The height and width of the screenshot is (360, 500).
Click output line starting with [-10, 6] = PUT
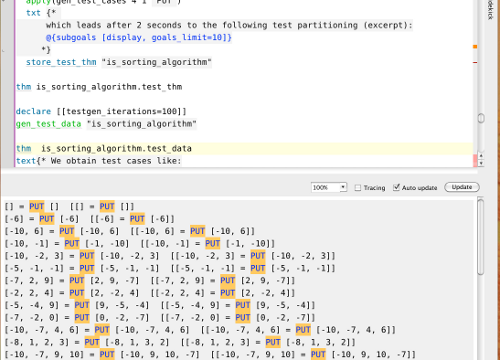(130, 231)
